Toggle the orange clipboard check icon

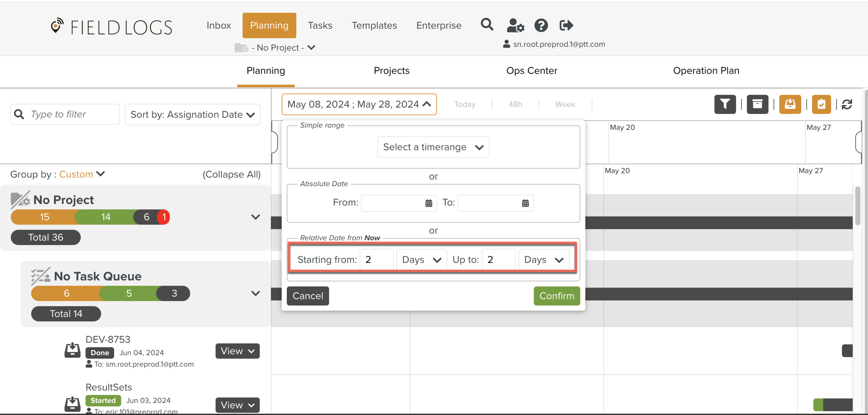click(821, 104)
